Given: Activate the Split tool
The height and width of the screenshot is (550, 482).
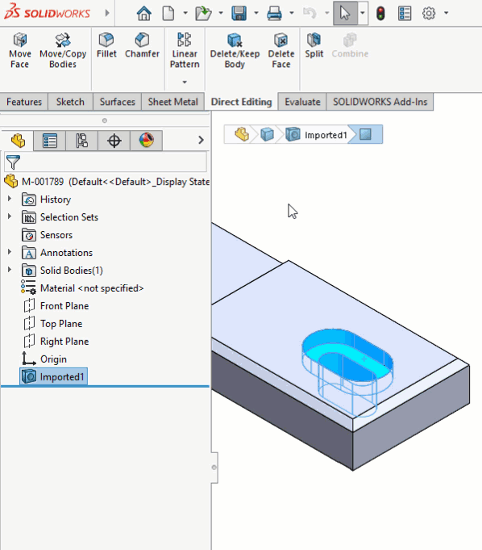Looking at the screenshot, I should (x=314, y=46).
